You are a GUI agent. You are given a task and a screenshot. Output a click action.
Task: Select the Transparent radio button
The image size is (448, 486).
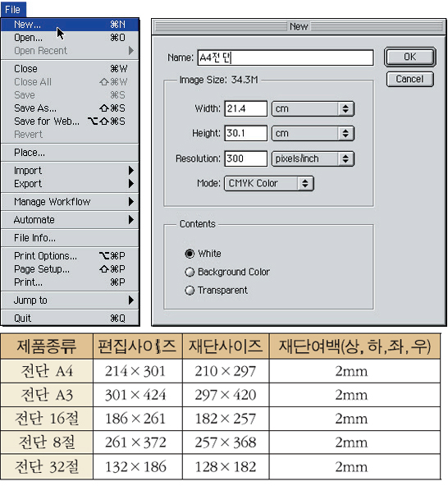(x=190, y=291)
